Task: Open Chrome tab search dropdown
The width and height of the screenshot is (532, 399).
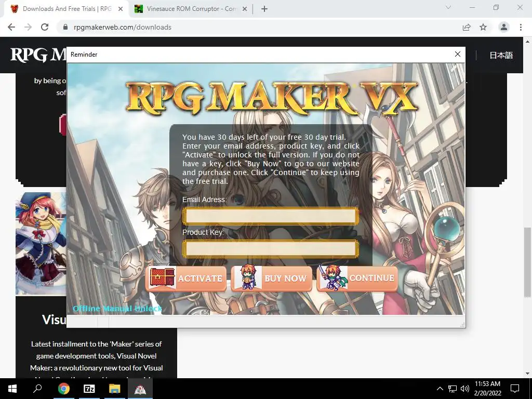Action: 448,7
